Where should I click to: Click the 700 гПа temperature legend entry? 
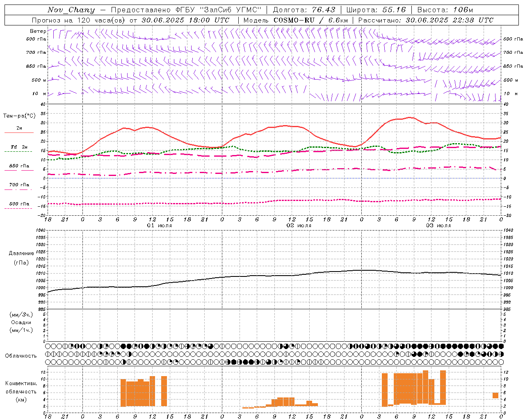(19, 185)
